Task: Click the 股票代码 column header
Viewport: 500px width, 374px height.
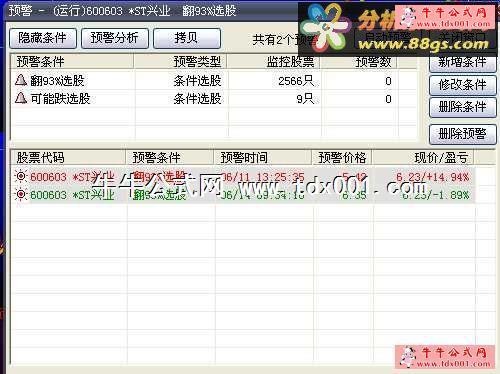Action: tap(68, 157)
